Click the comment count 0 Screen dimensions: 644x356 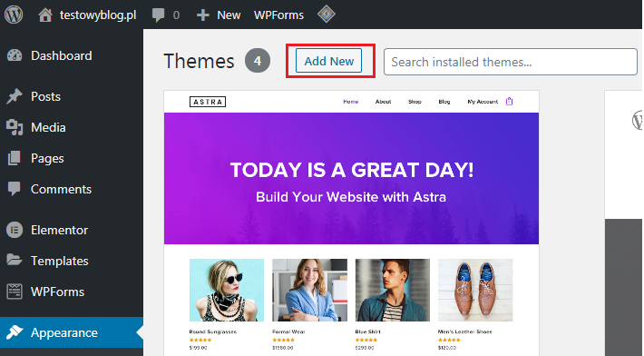click(x=176, y=15)
